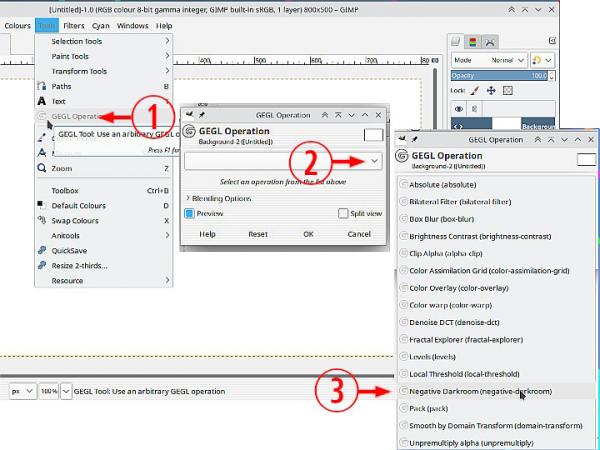Click OK in GEGL Operation dialog
This screenshot has width=600, height=450.
pyautogui.click(x=308, y=234)
